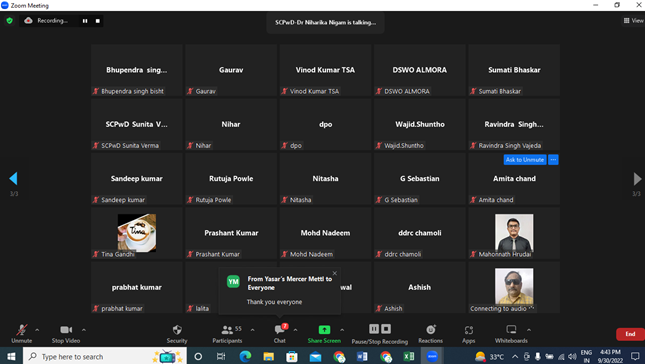This screenshot has height=364, width=645.
Task: Click the YM avatar in chat popup
Action: pyautogui.click(x=233, y=282)
